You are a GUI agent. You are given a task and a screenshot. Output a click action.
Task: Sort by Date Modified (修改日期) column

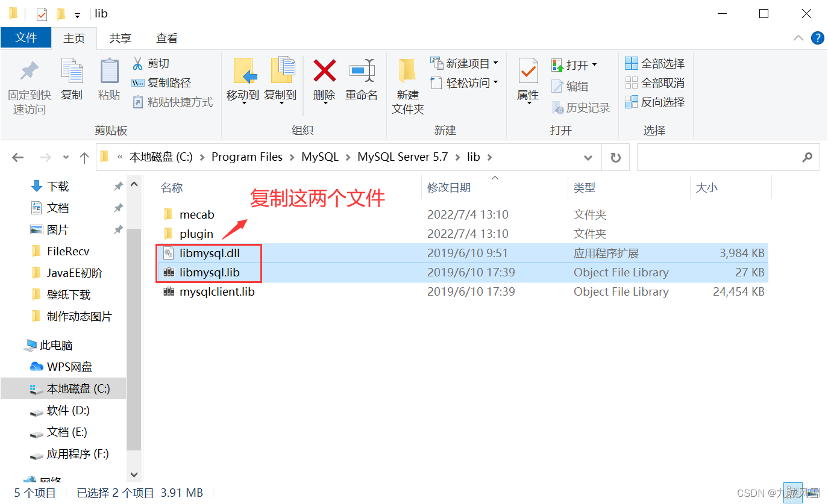coord(449,188)
